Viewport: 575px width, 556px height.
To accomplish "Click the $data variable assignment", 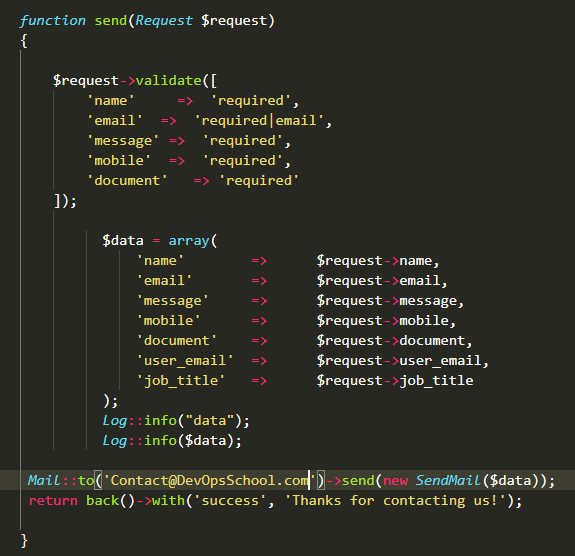I will [123, 241].
